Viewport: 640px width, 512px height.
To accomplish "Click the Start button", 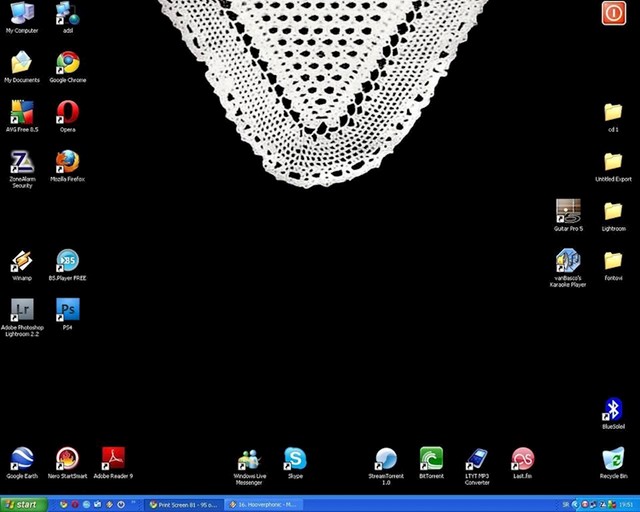I will click(x=22, y=505).
